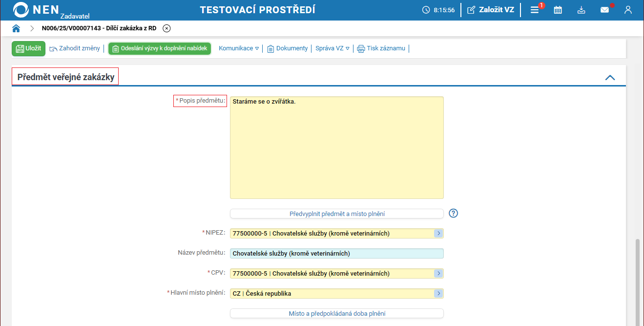Click the home icon in breadcrumb
Screen dimensions: 644x326
pos(16,28)
